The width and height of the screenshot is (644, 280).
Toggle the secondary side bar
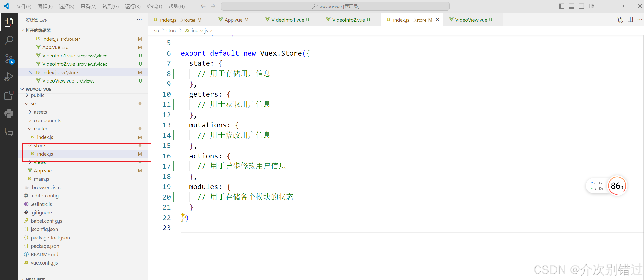tap(581, 6)
